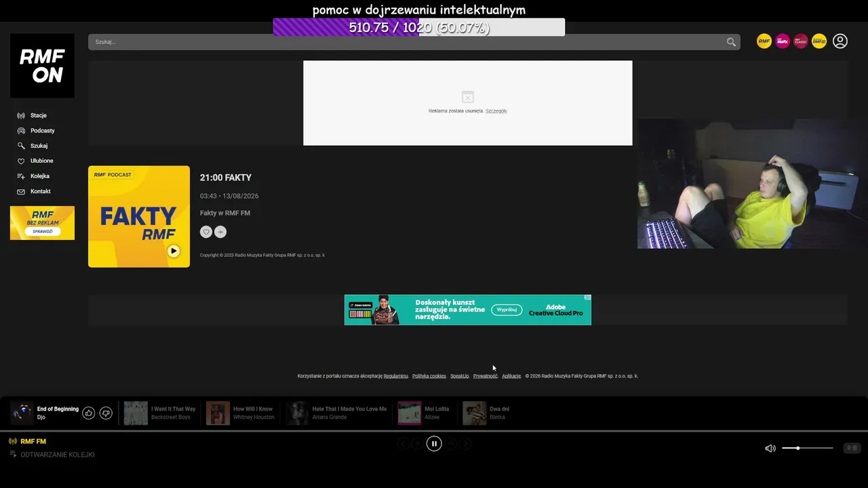Add 21:00 FAKTY to the queue with plus
The image size is (868, 488).
[220, 232]
